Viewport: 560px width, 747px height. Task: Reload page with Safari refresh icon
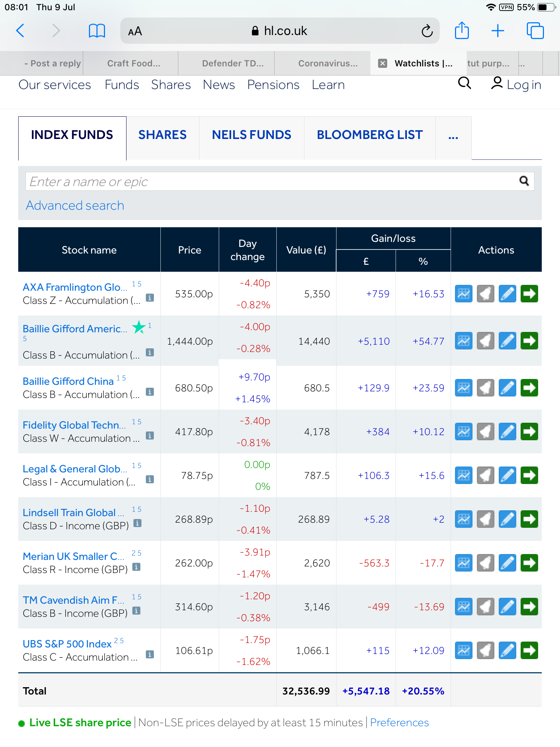[x=427, y=31]
